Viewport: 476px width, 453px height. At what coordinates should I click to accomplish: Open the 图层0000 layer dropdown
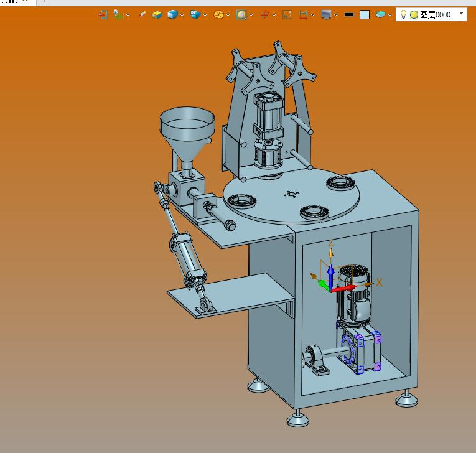point(462,14)
